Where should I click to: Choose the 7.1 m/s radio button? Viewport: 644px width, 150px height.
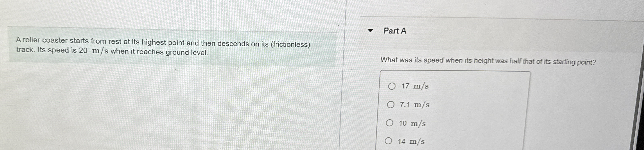[x=390, y=104]
